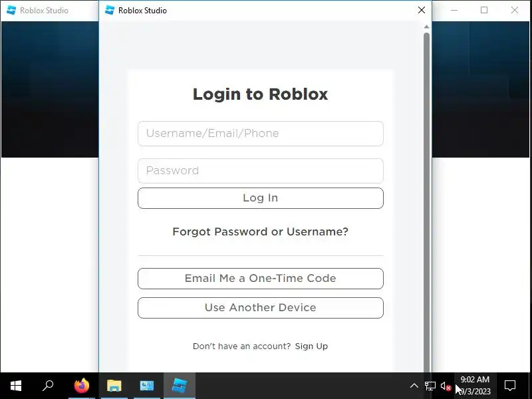Click the scrollbar up arrow
This screenshot has width=532, height=399.
click(x=426, y=27)
